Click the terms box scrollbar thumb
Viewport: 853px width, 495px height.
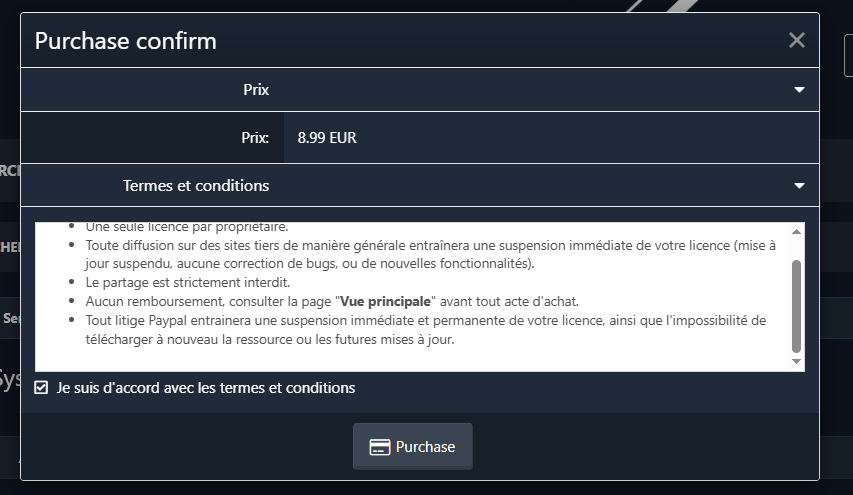tap(796, 306)
